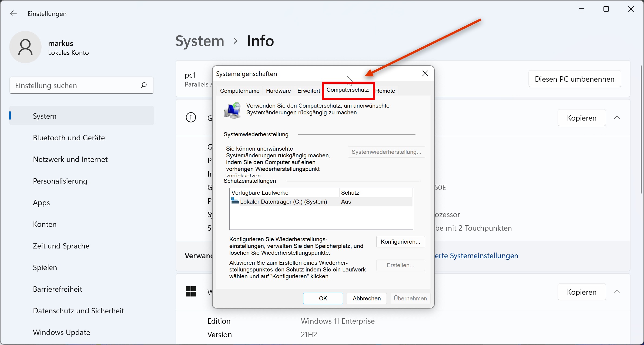Click Kopieren next to device specs
The image size is (644, 345).
[582, 118]
